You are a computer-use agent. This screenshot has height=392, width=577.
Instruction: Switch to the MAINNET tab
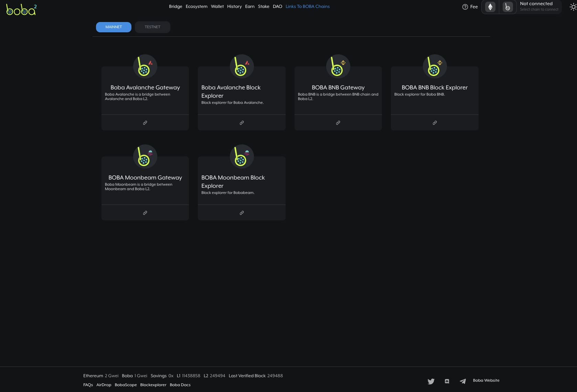pyautogui.click(x=114, y=27)
